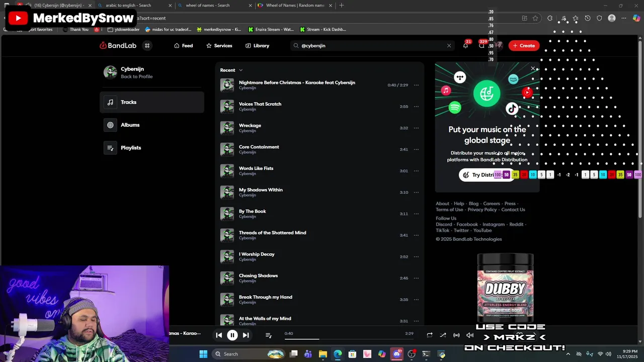Open the Windows Start menu
This screenshot has width=644, height=362.
tap(203, 354)
